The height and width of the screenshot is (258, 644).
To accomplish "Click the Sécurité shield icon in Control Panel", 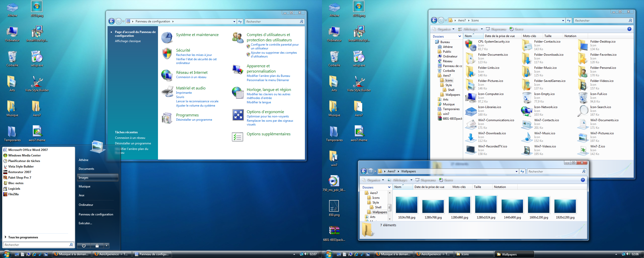I will click(x=167, y=54).
